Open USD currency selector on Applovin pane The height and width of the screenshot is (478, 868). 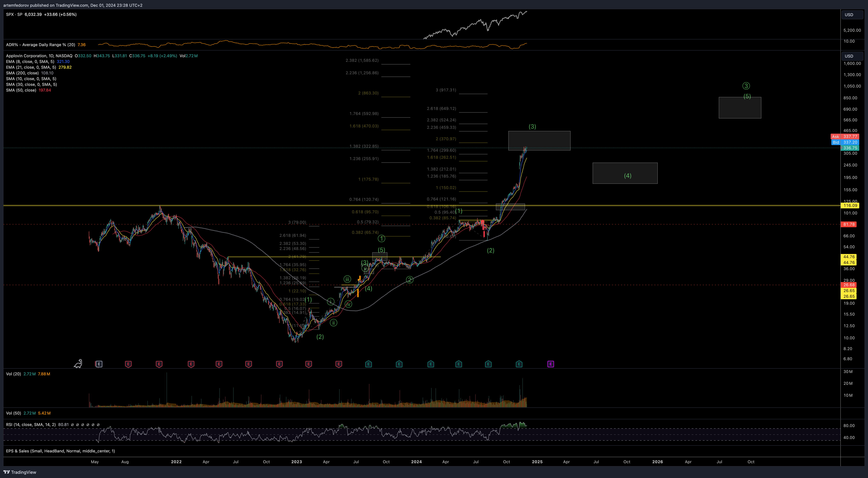853,56
